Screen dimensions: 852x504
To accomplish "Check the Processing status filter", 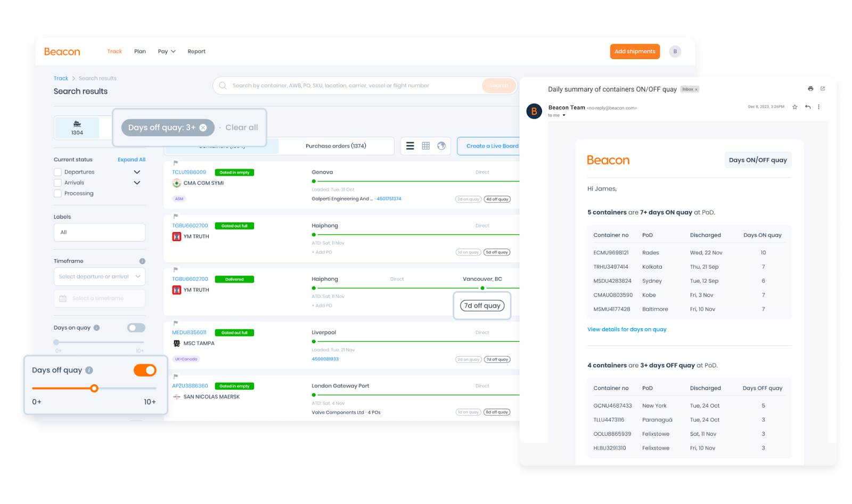I will (x=58, y=193).
